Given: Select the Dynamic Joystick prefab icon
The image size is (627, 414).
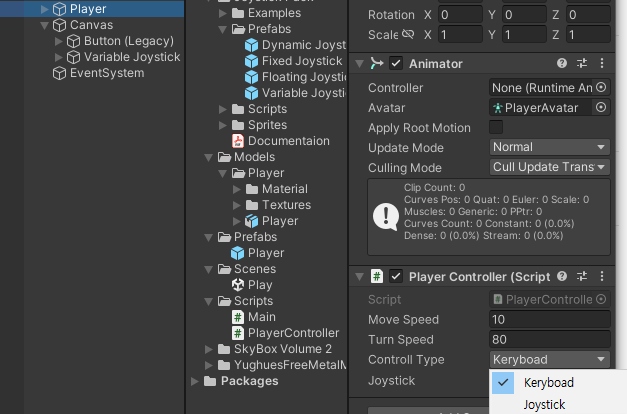Looking at the screenshot, I should [251, 45].
